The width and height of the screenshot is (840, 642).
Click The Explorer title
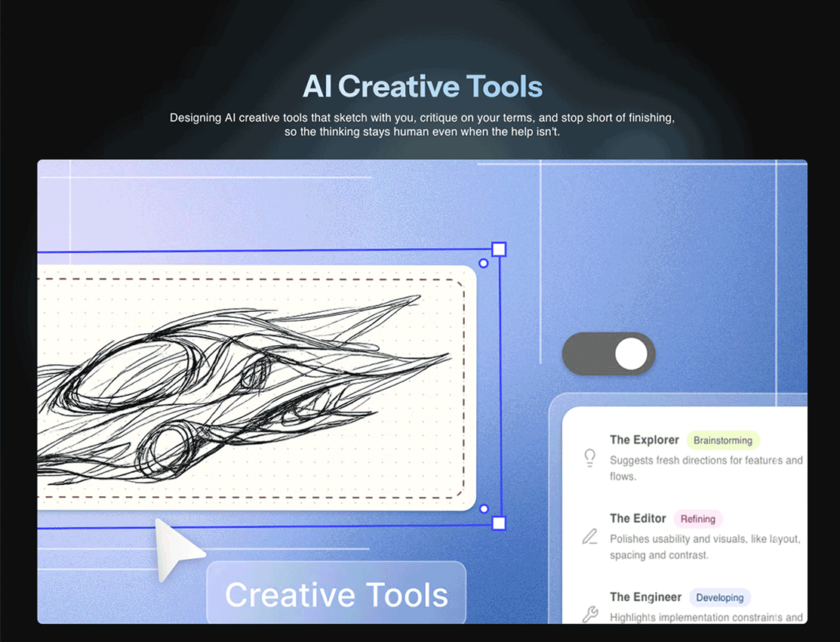(x=644, y=440)
